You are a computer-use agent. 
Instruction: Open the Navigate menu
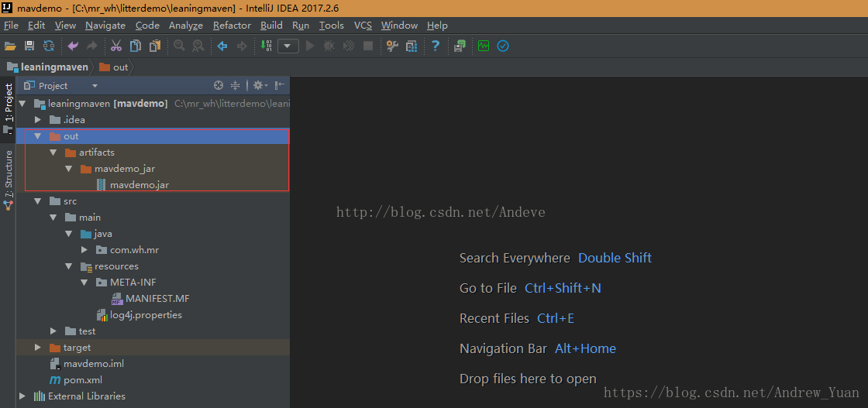point(105,26)
